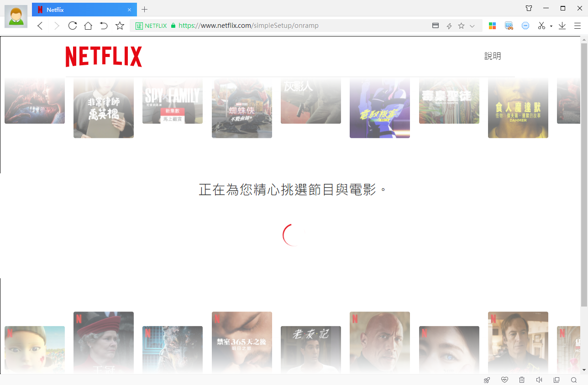Click the rocket accelerator icon in status bar
The image size is (588, 385).
coord(487,380)
